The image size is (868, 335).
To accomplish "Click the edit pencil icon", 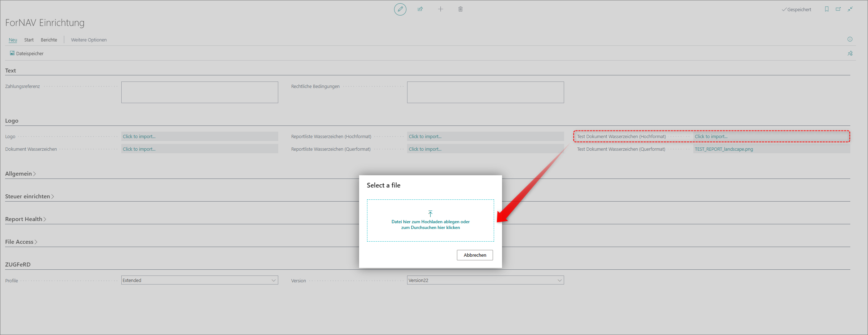I will click(x=400, y=9).
